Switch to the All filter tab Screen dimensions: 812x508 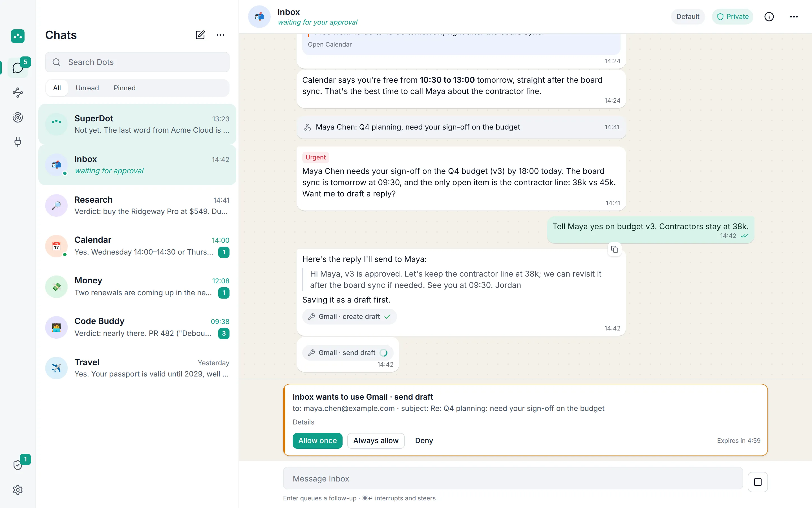57,88
